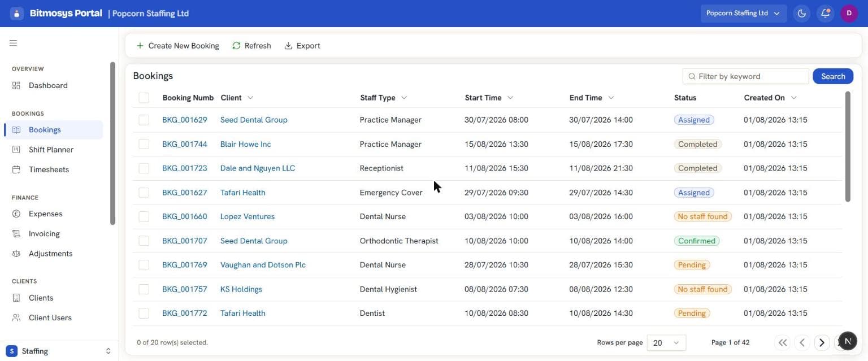Viewport: 868px width, 361px height.
Task: Click the Bitmosys Portal logo icon
Action: point(17,14)
